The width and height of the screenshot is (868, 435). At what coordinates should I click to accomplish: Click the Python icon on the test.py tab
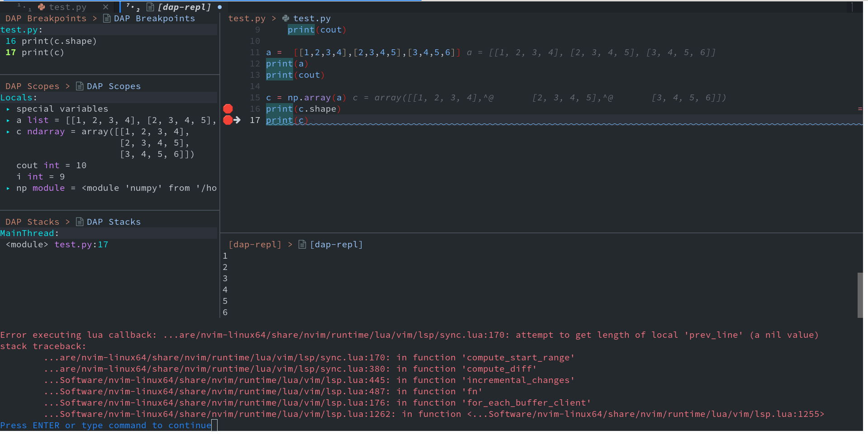42,7
